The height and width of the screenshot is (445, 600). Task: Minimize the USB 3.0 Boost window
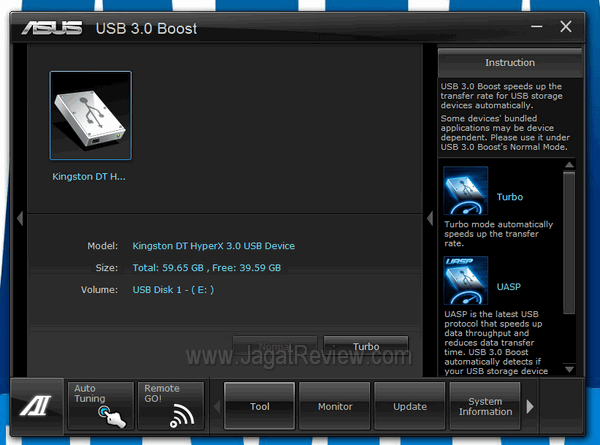click(x=537, y=27)
